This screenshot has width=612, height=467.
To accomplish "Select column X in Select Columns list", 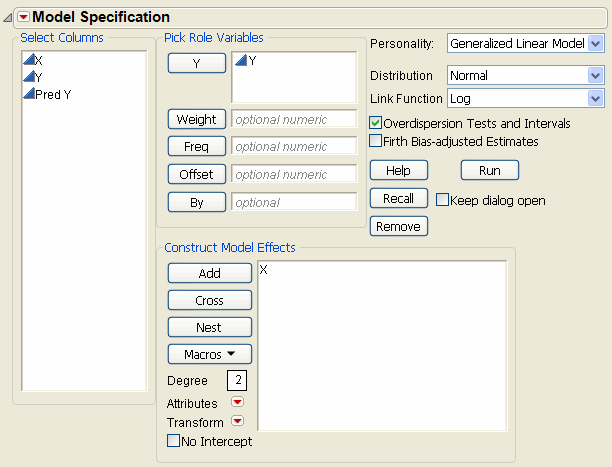I will point(38,60).
